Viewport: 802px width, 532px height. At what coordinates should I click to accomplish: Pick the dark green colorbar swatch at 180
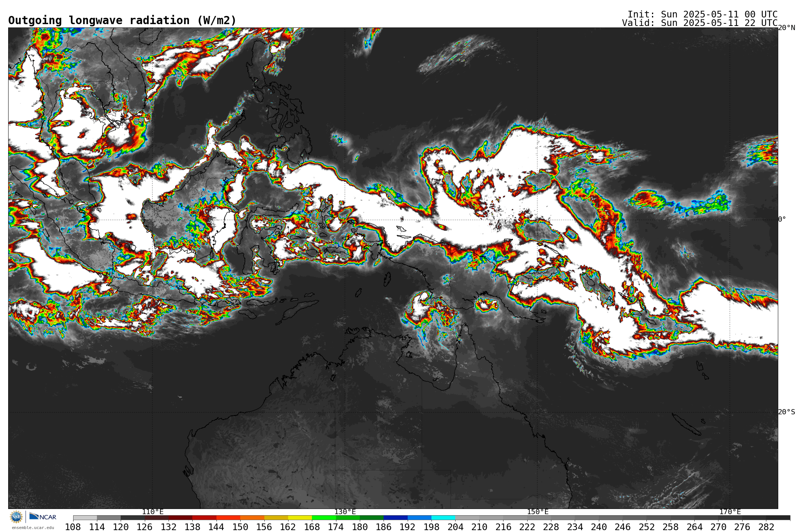(x=372, y=518)
